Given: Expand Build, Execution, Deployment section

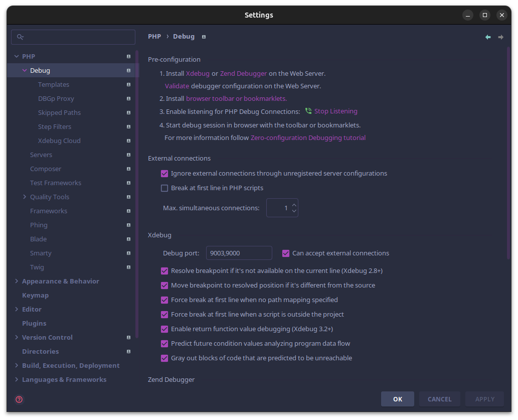Looking at the screenshot, I should [x=17, y=365].
